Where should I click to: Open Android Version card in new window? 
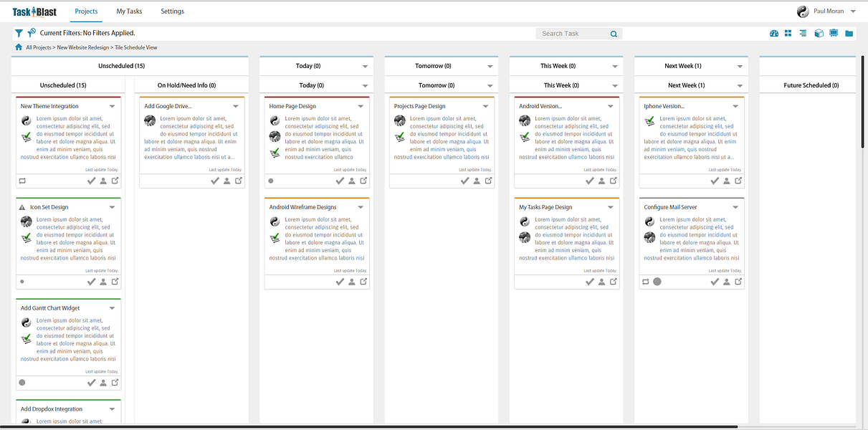point(614,181)
